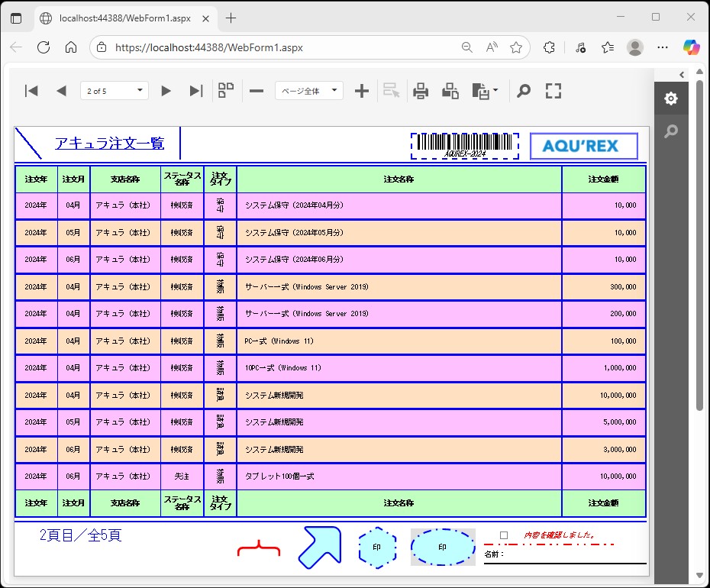The height and width of the screenshot is (588, 710).
Task: Go to the previous report page
Action: tap(61, 91)
